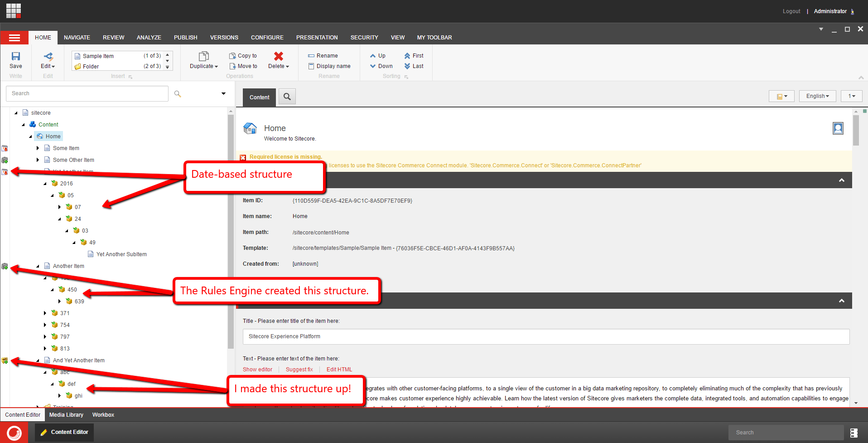Viewport: 868px width, 443px height.
Task: Click the profile picture icon beside Home header
Action: point(838,129)
